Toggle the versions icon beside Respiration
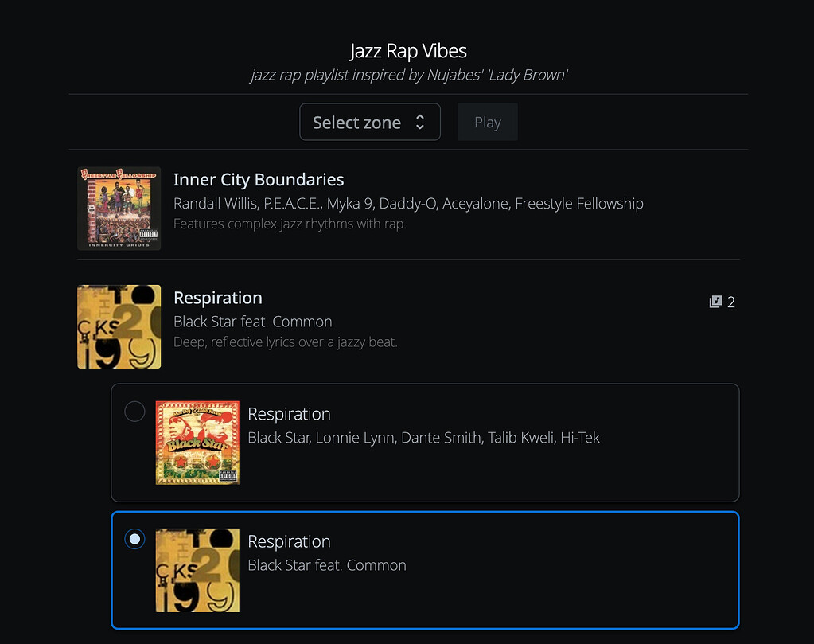This screenshot has width=814, height=644. tap(715, 302)
